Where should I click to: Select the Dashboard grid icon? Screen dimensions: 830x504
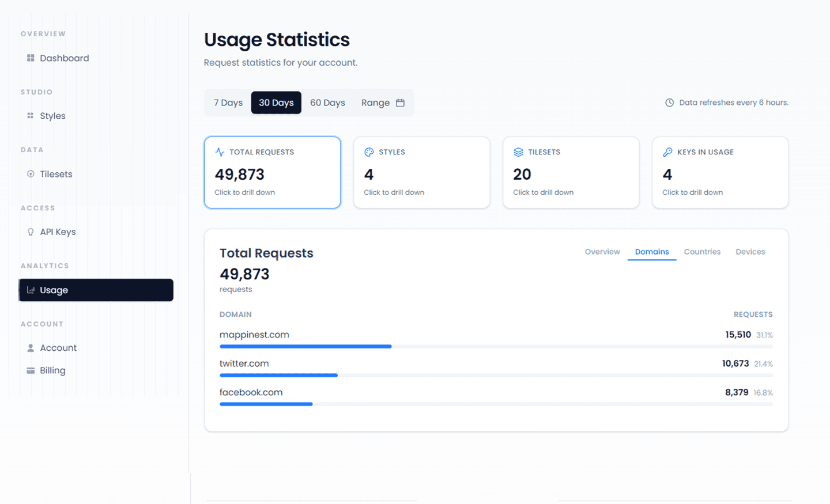tap(30, 58)
